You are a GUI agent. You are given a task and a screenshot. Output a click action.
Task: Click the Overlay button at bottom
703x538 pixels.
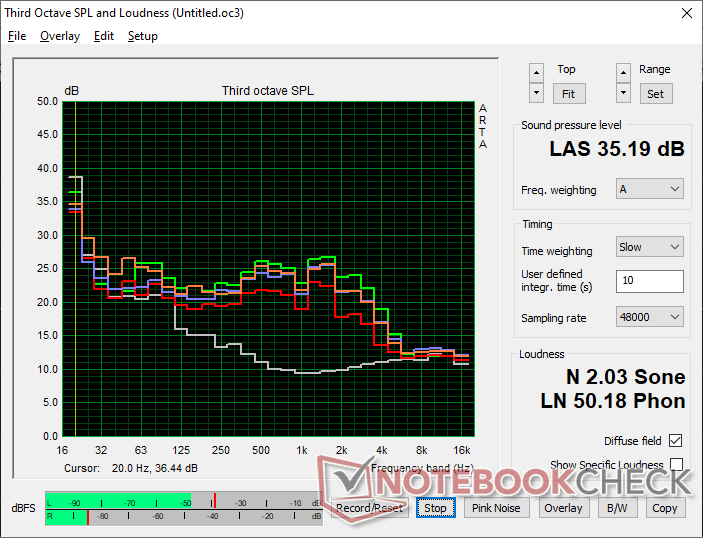(x=563, y=508)
